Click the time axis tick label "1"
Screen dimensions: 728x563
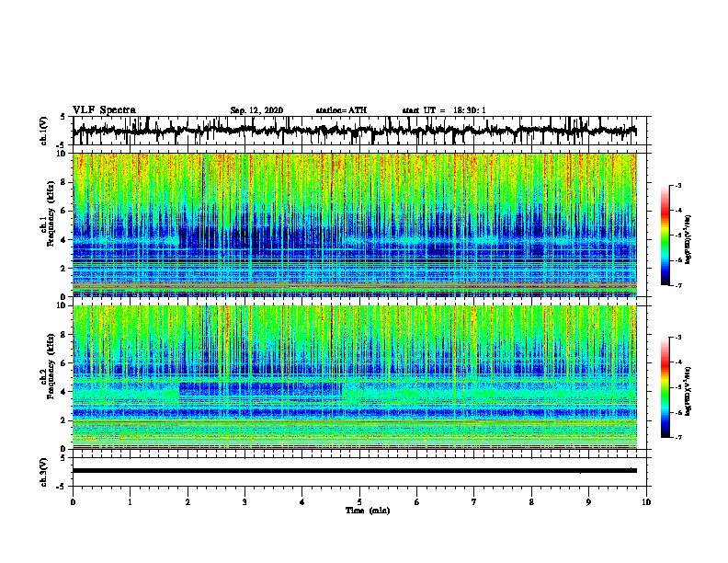130,502
